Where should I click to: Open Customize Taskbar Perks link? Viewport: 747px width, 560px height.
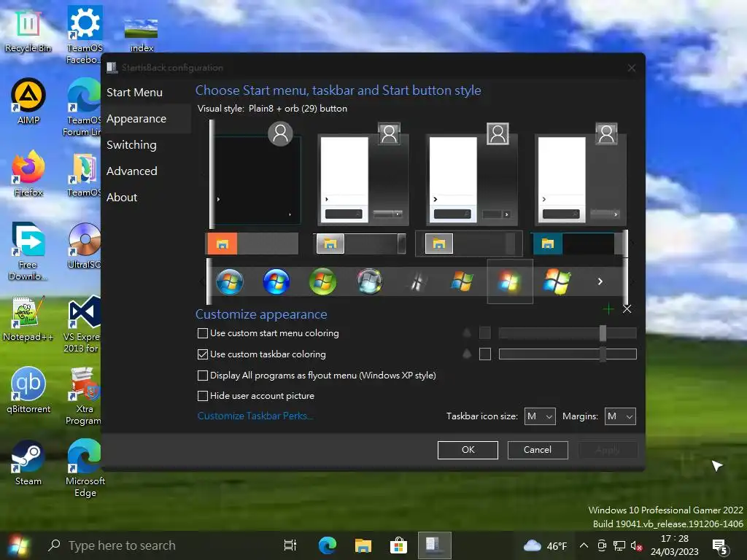255,416
